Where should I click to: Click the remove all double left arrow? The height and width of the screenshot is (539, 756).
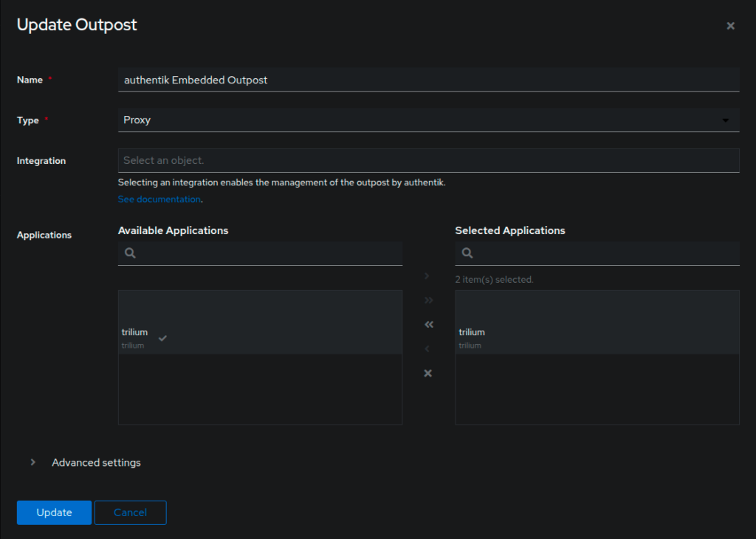429,324
